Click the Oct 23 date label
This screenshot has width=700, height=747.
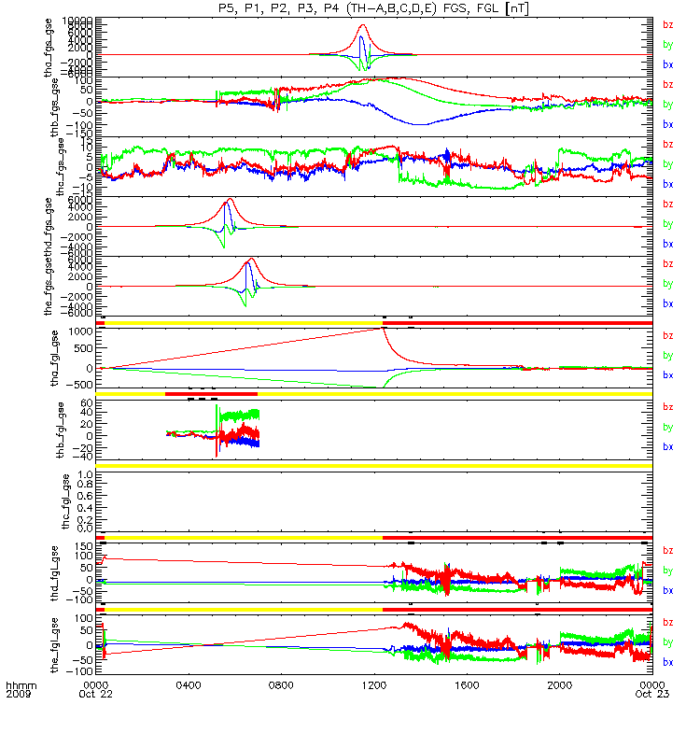click(x=652, y=694)
